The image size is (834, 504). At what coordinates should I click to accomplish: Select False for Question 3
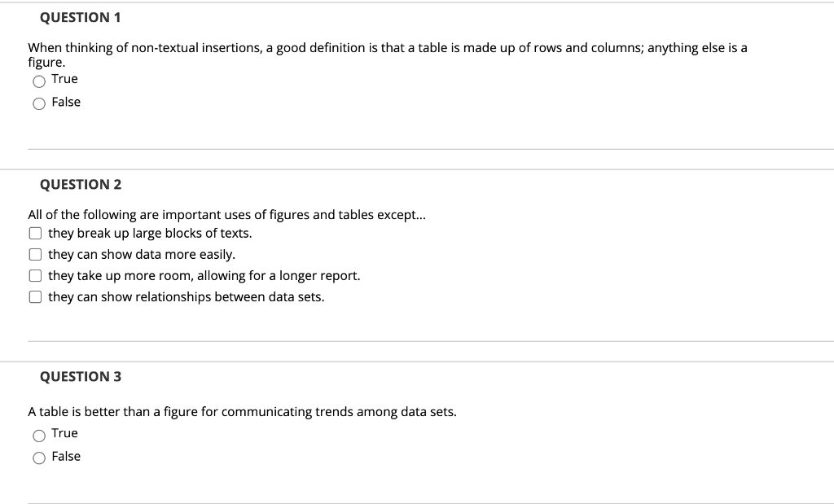pos(39,458)
